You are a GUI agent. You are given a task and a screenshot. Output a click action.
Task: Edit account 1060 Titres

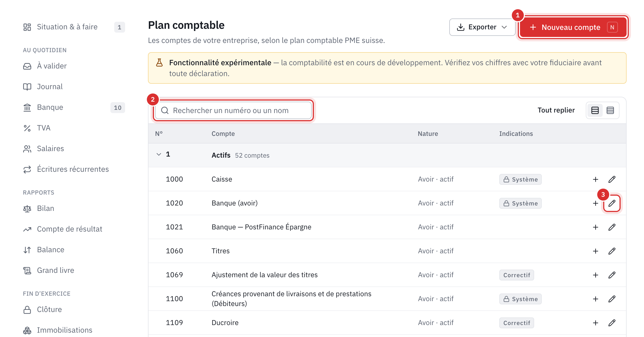[612, 251]
